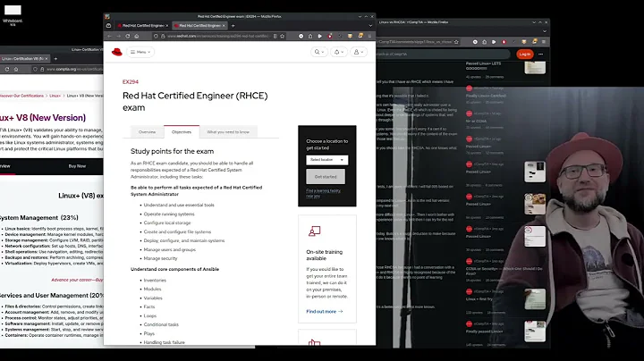Open the Passed Linux+ LETS GOOOO post
Viewport: 644px width, 361px height.
coord(483,66)
